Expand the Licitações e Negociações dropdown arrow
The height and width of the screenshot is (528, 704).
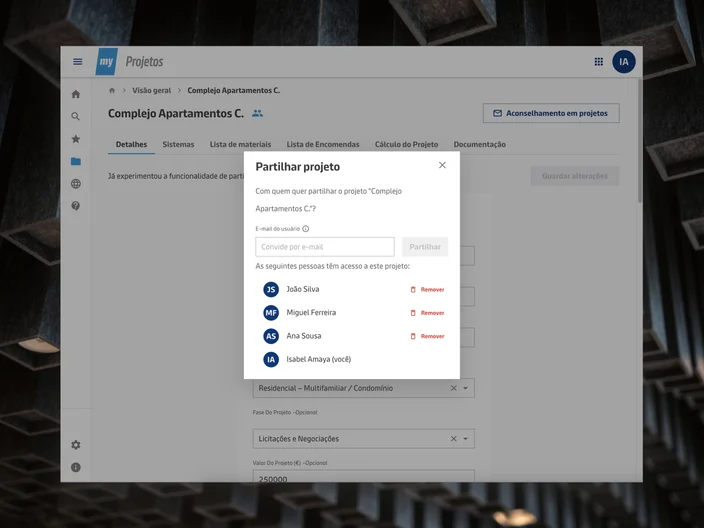(x=466, y=439)
